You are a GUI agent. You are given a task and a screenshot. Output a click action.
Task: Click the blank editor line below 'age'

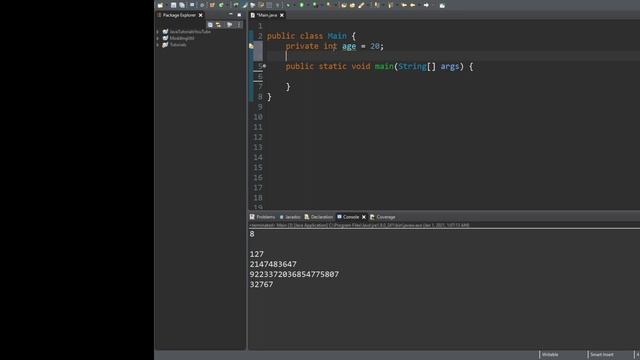tap(453, 56)
